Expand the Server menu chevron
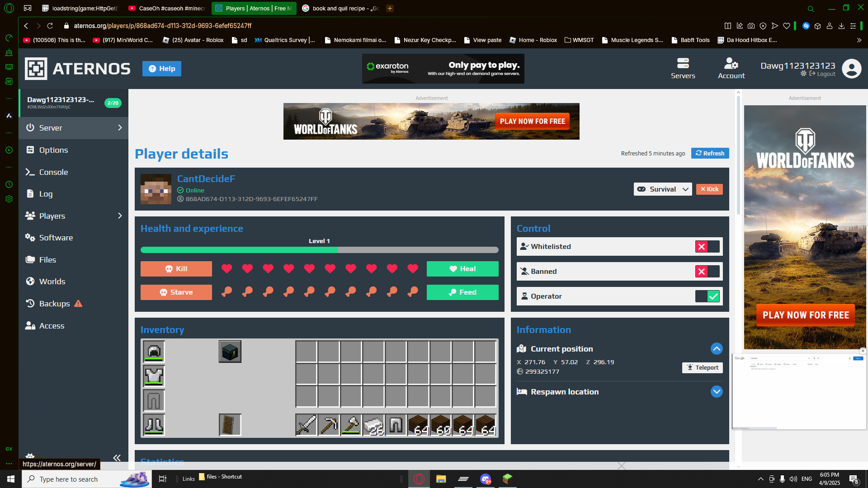The height and width of the screenshot is (488, 868). [120, 128]
